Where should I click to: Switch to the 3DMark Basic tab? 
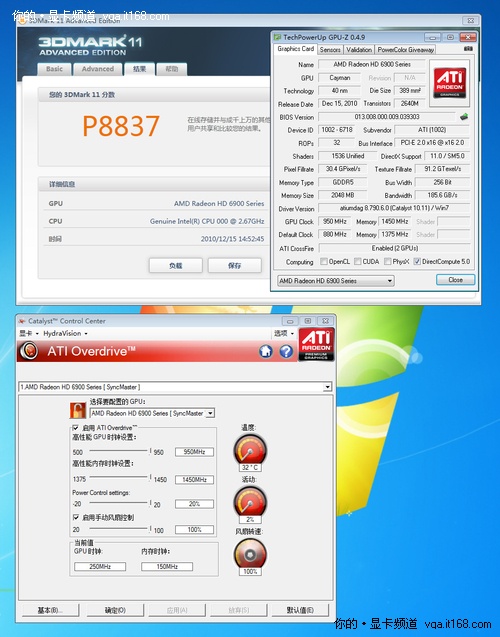(x=54, y=69)
